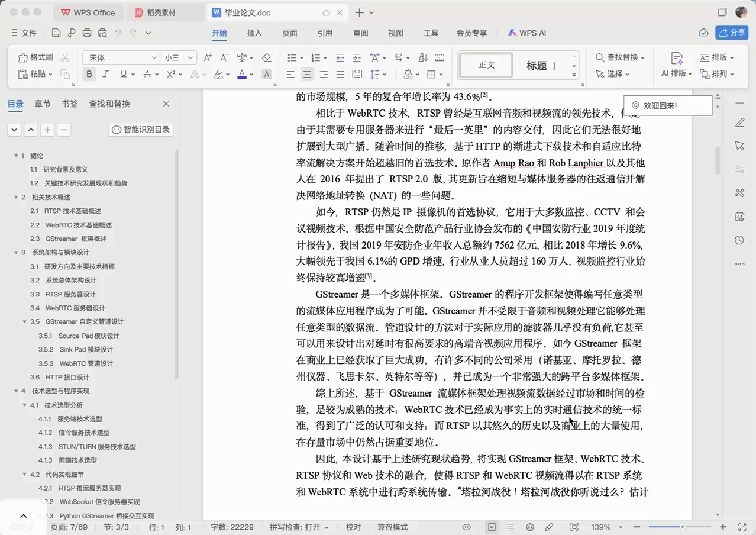Open Find and Replace (查找替换)
The width and height of the screenshot is (756, 535).
[620, 57]
